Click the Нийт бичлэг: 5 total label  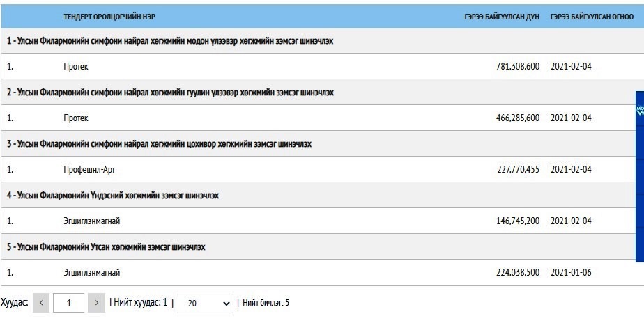(x=266, y=303)
